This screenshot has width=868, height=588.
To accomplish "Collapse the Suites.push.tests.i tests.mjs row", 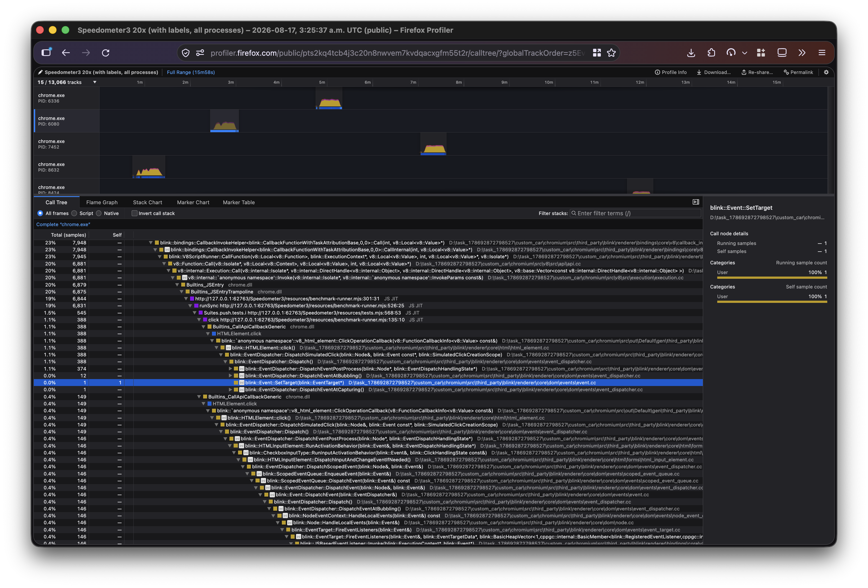I will [195, 313].
